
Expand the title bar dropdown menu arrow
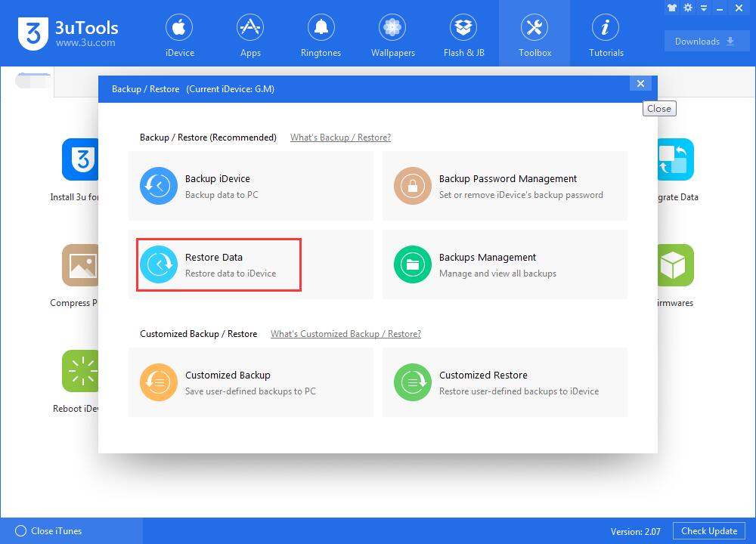click(703, 8)
